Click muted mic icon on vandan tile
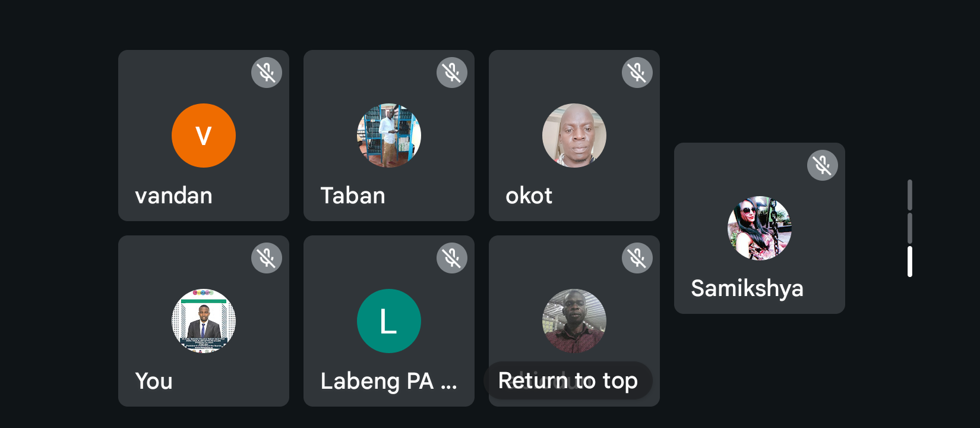Viewport: 980px width, 428px height. [x=267, y=73]
